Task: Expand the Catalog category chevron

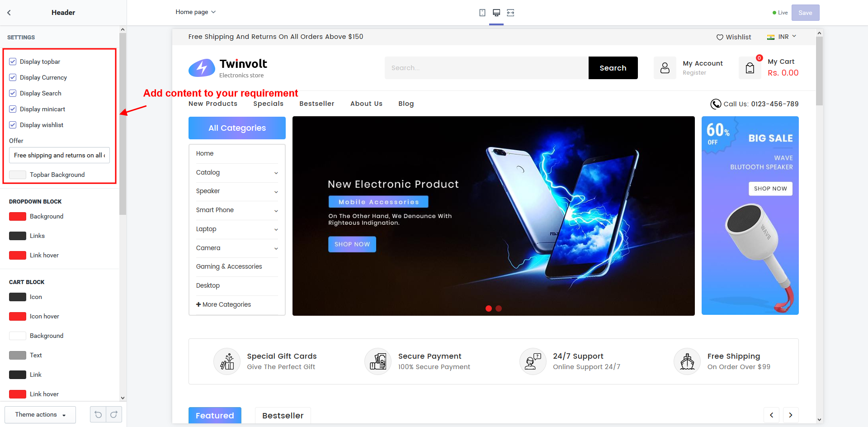Action: pyautogui.click(x=276, y=173)
